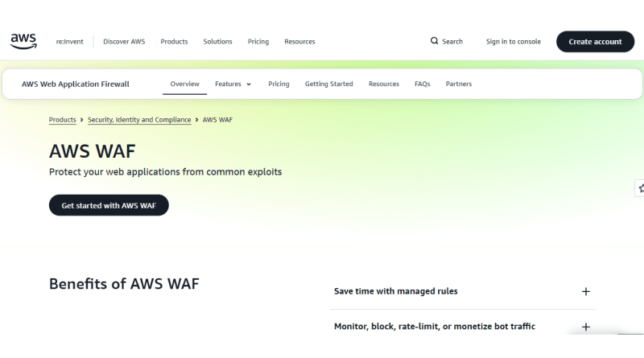Image resolution: width=644 pixels, height=358 pixels.
Task: Select the Overview tab
Action: pyautogui.click(x=185, y=84)
